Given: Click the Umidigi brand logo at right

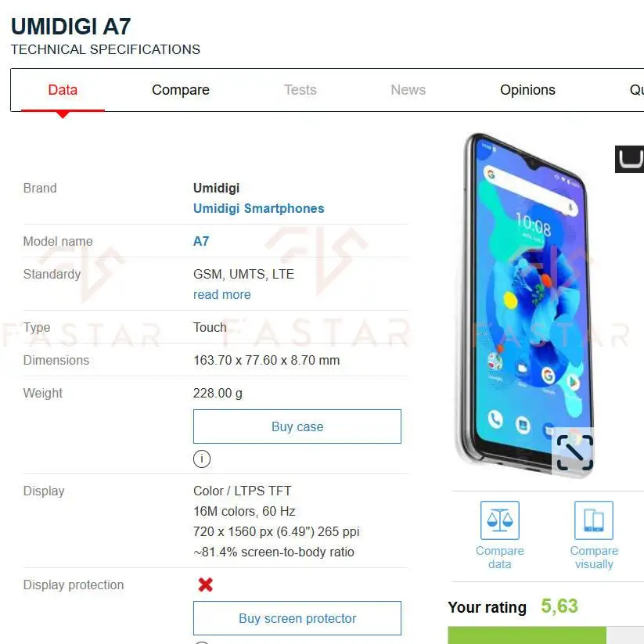Looking at the screenshot, I should click(x=629, y=159).
